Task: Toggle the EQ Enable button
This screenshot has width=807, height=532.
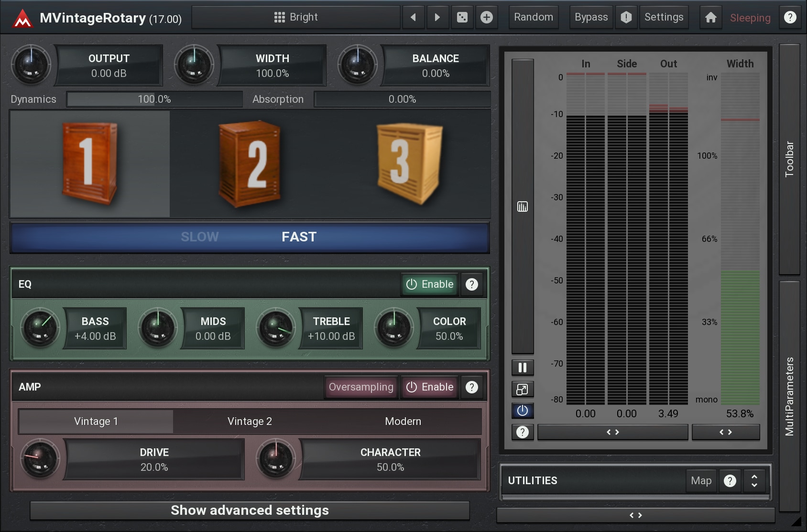Action: (x=430, y=284)
